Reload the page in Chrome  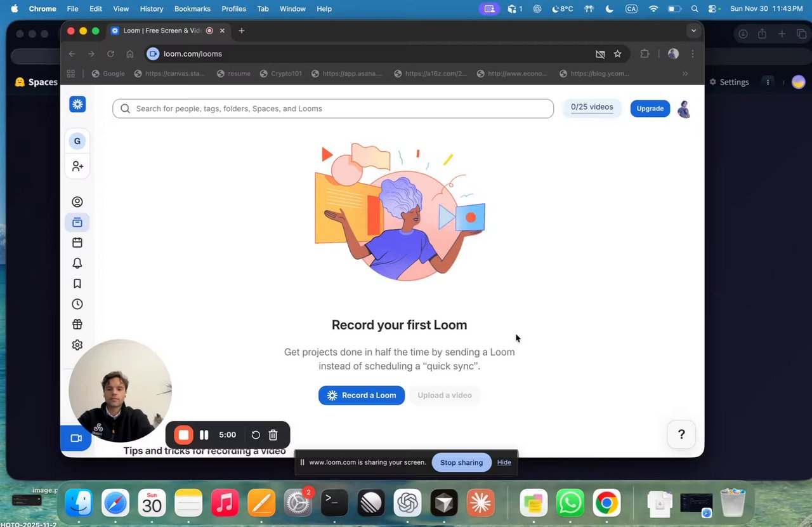(x=110, y=54)
